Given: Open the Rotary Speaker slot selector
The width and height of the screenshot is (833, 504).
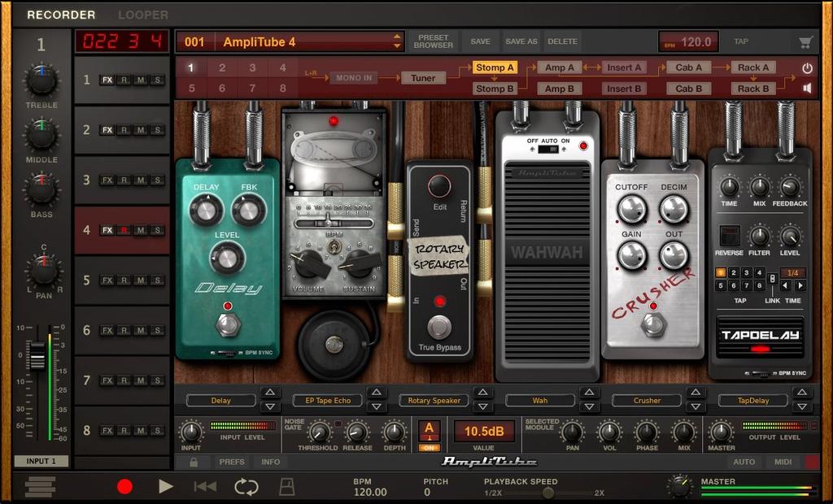Looking at the screenshot, I should pos(434,401).
